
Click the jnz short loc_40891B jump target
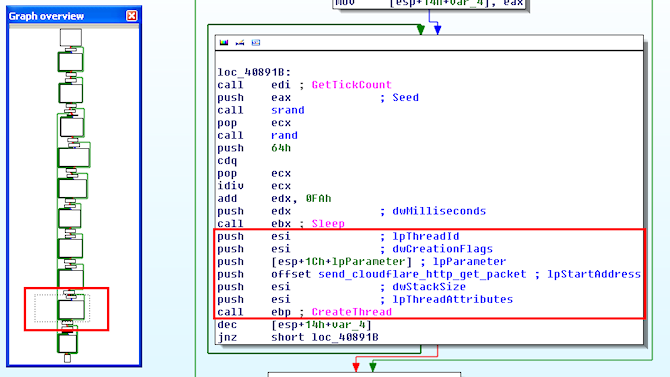pos(345,337)
